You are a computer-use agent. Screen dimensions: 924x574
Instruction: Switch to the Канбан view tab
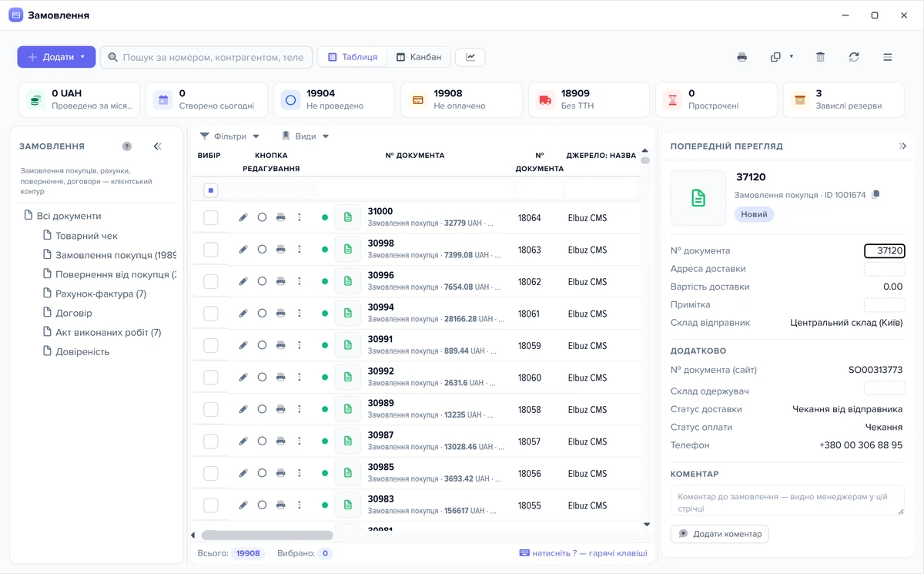[x=419, y=57]
